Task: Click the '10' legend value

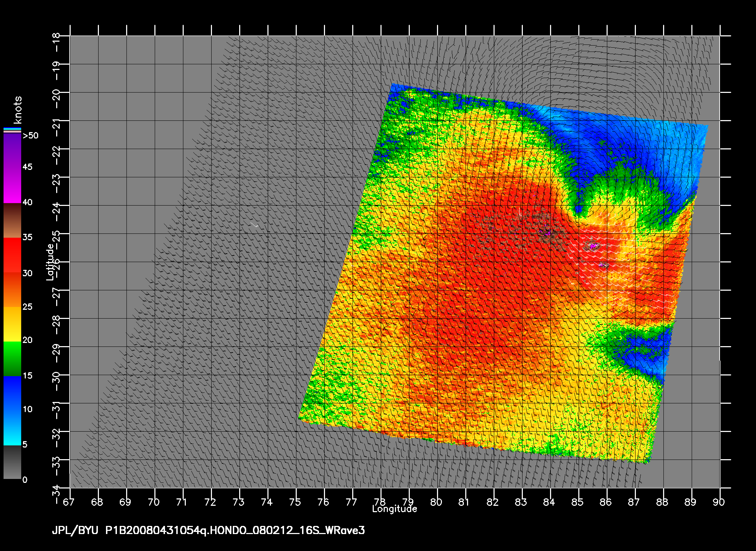Action: click(28, 409)
